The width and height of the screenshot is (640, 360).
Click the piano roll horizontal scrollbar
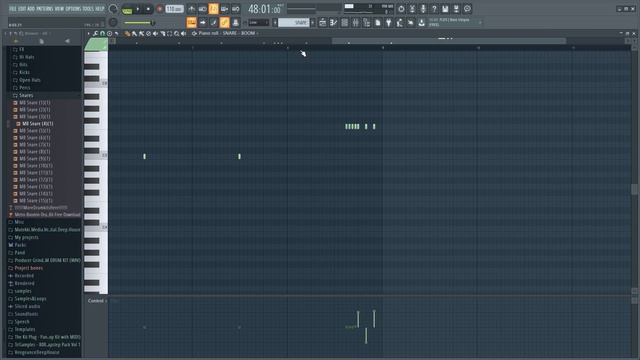coord(448,41)
